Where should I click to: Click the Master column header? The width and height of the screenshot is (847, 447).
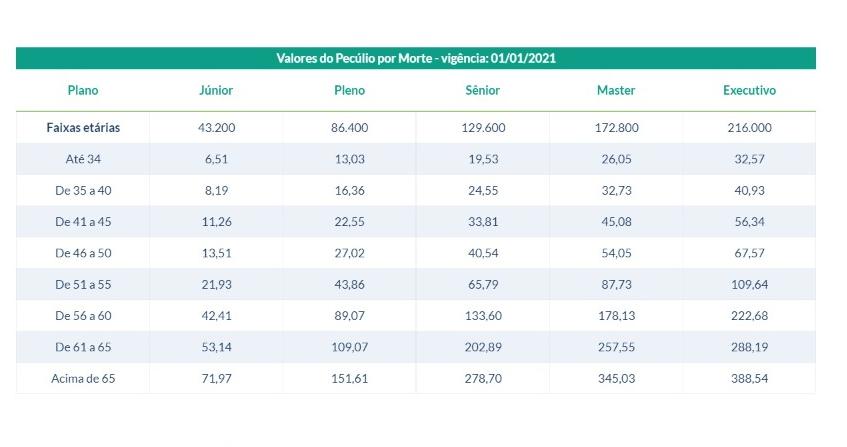[616, 90]
